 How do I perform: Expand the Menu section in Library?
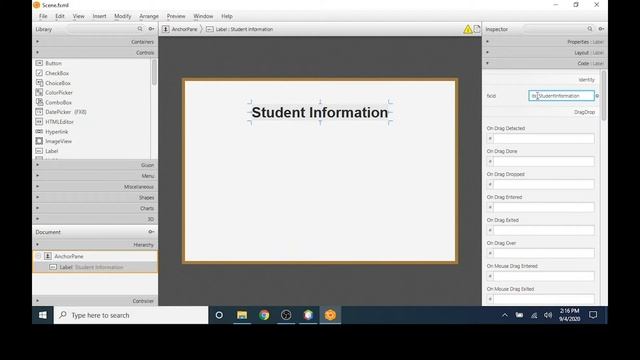95,176
